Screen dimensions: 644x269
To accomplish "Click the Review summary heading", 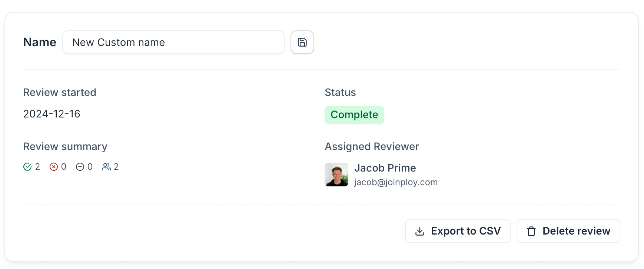I will (65, 147).
